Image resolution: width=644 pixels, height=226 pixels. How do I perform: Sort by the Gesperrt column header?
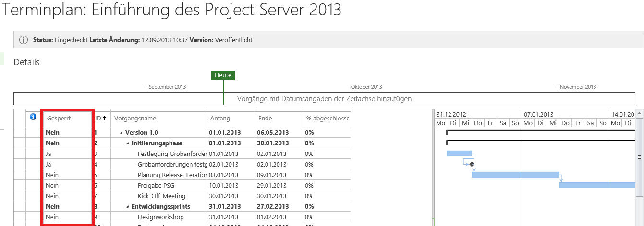[x=60, y=118]
